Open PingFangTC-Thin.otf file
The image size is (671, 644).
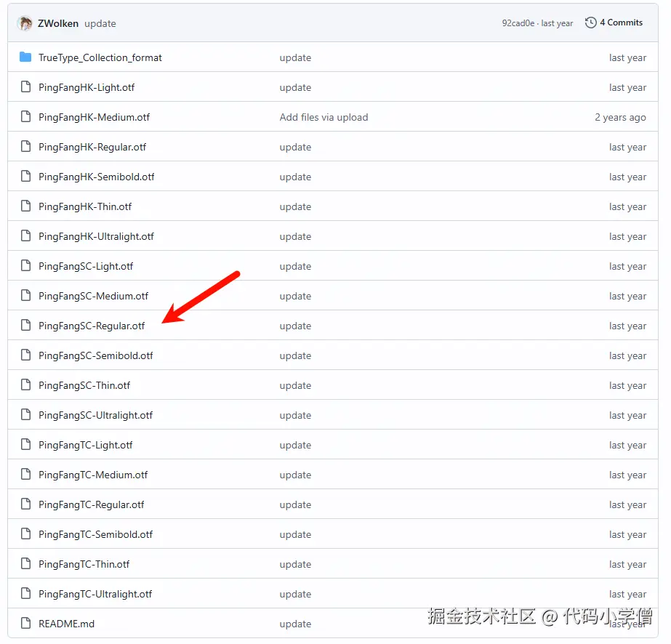click(x=84, y=565)
